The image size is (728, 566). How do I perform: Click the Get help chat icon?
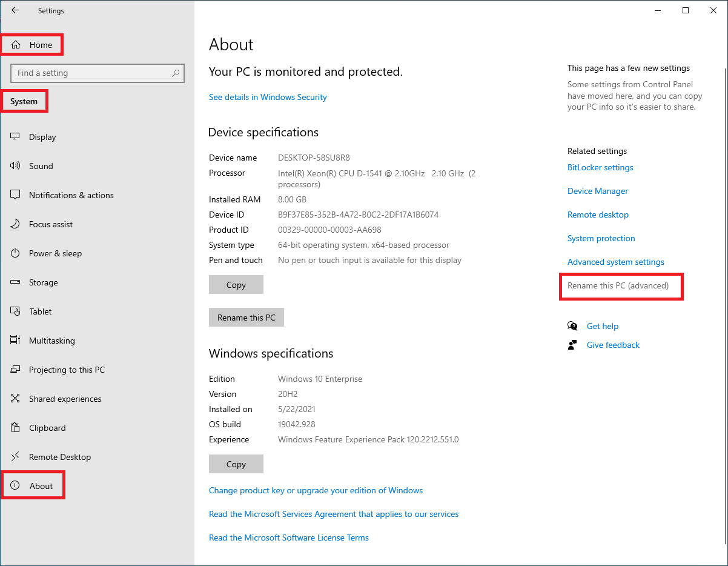click(572, 326)
